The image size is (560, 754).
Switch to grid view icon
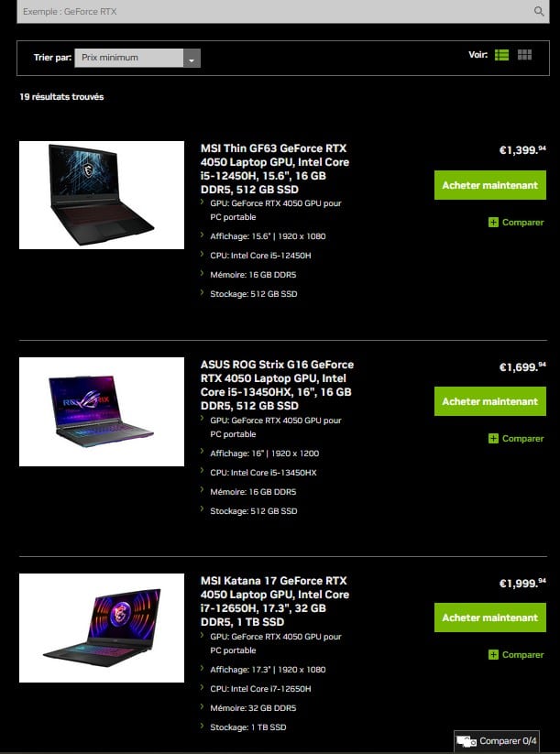[x=524, y=55]
